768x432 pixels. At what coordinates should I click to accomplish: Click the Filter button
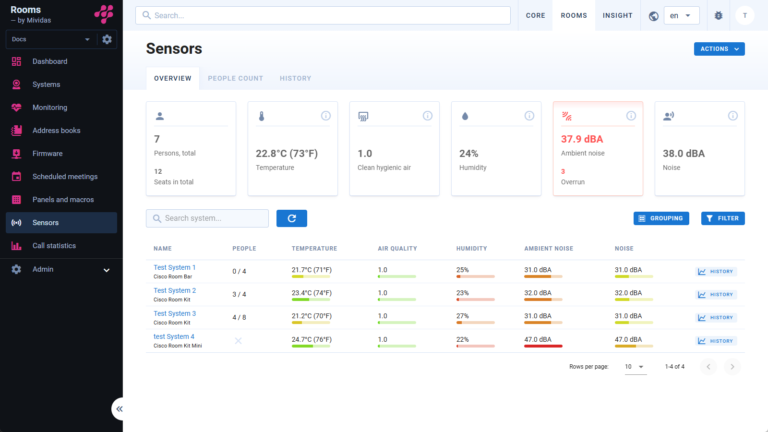[x=723, y=218]
